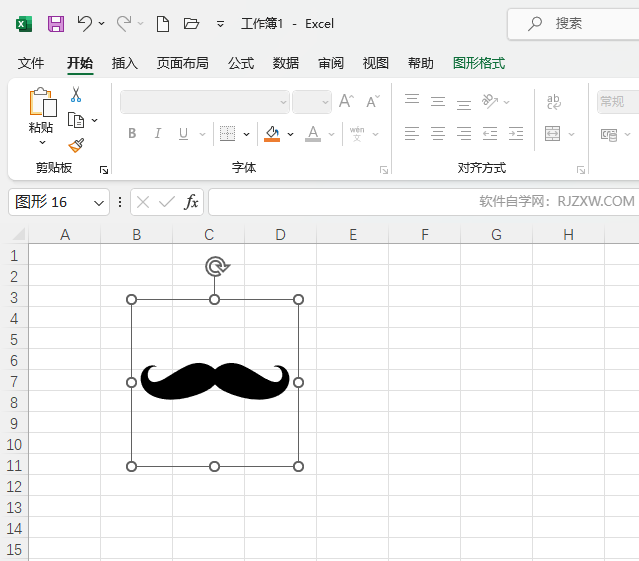
Task: Click the Insert Function fx icon
Action: click(191, 202)
